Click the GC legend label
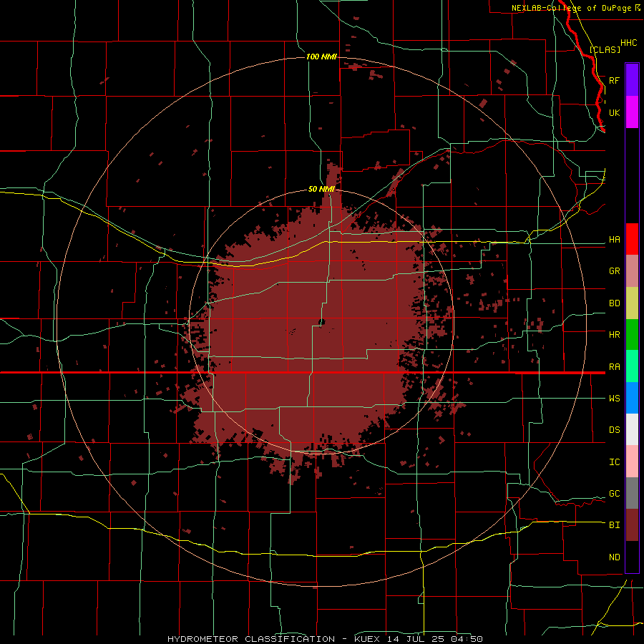The height and width of the screenshot is (644, 644). [614, 494]
